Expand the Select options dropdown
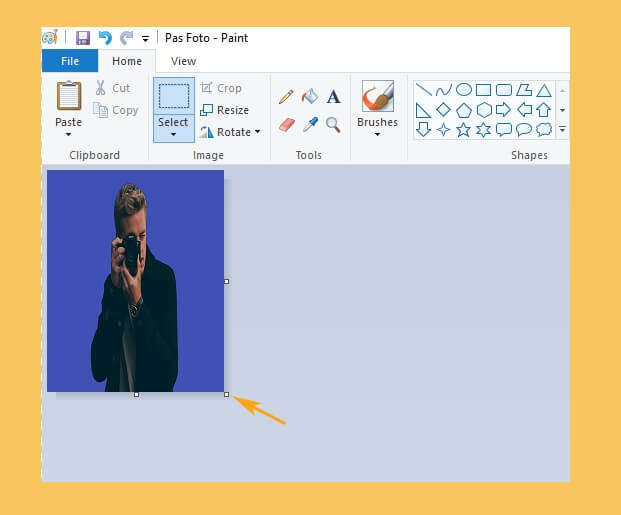The height and width of the screenshot is (515, 621). point(173,128)
